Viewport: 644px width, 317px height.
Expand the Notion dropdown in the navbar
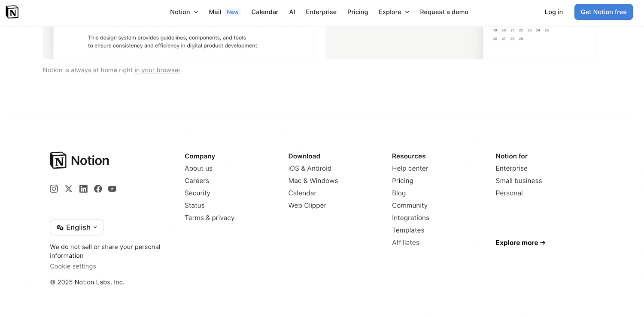[184, 12]
